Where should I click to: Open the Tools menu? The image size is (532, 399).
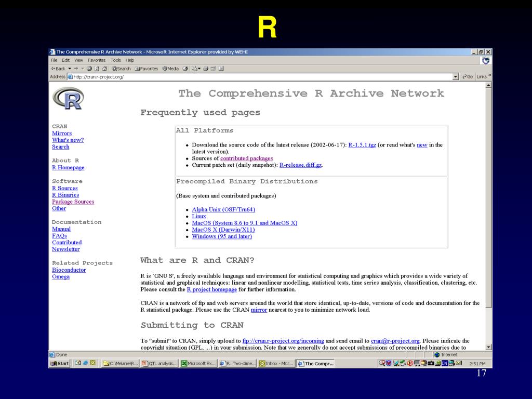coord(116,60)
